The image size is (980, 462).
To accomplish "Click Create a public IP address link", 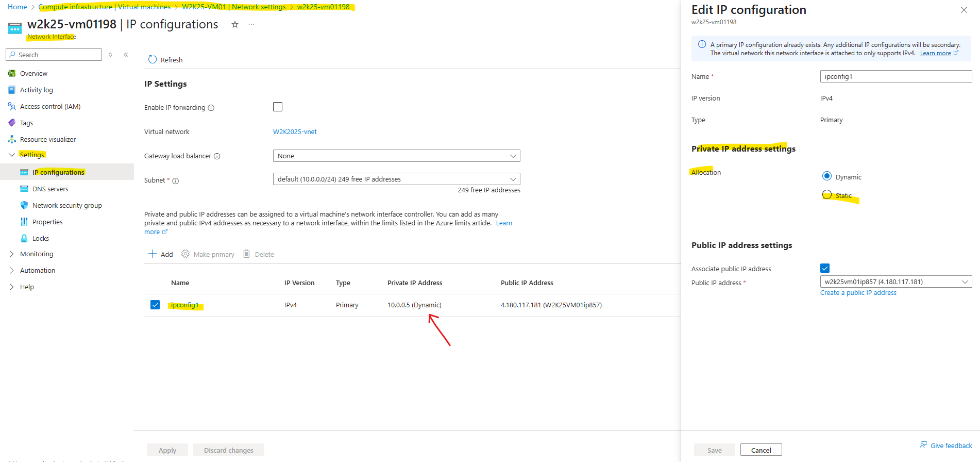I will click(x=858, y=292).
